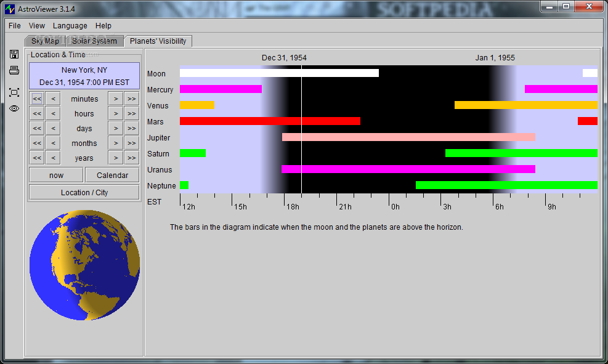Jump back many months with << button
The height and width of the screenshot is (364, 608).
point(37,143)
